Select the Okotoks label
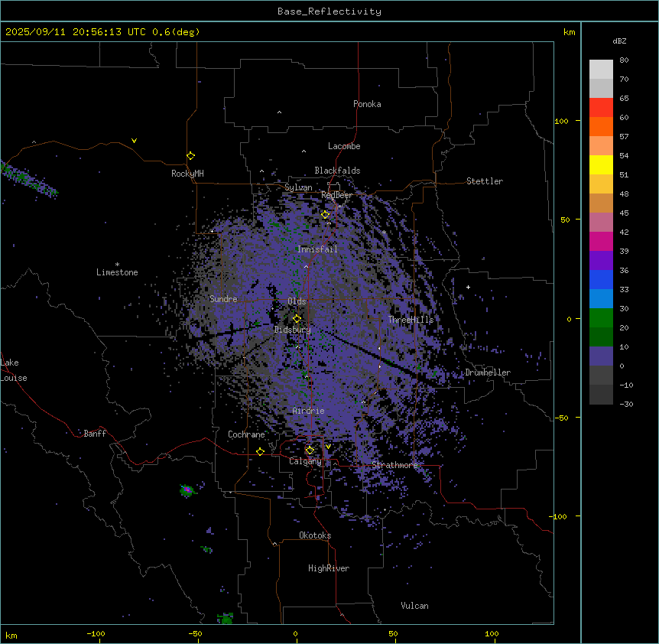This screenshot has height=644, width=659. click(315, 535)
